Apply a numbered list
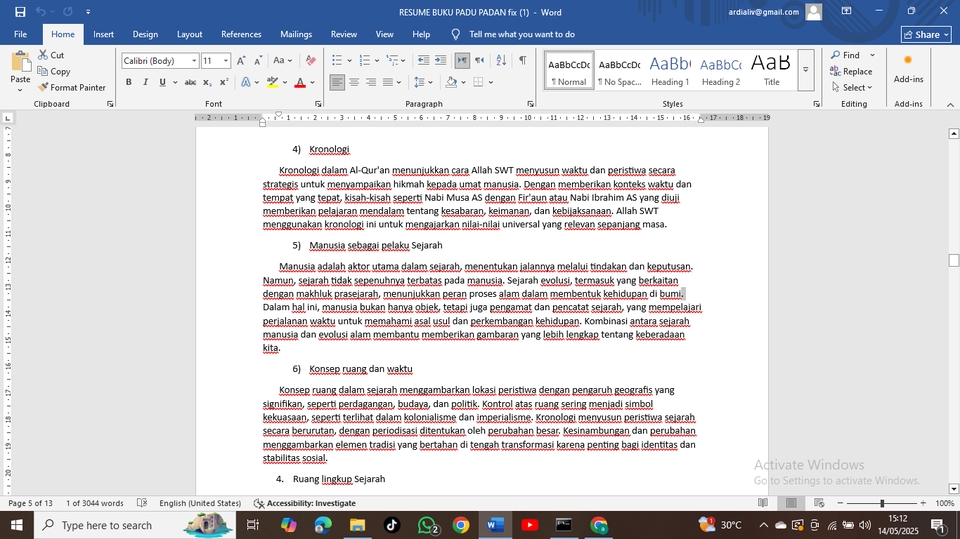Image resolution: width=960 pixels, height=539 pixels. point(365,60)
